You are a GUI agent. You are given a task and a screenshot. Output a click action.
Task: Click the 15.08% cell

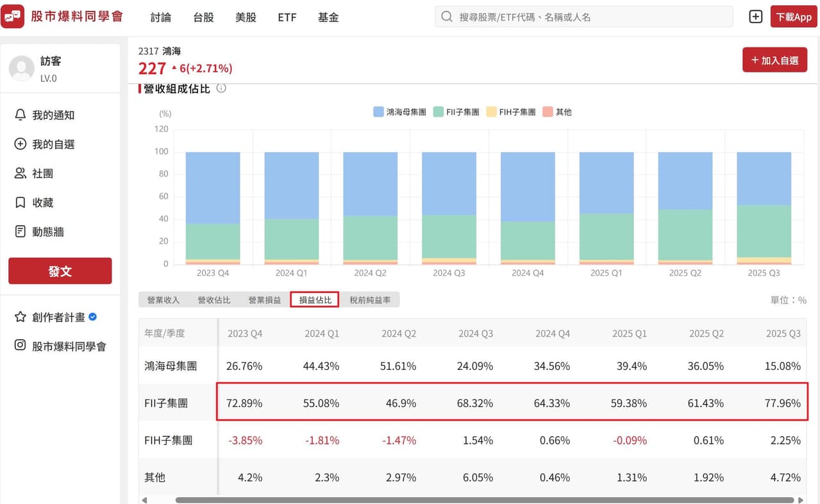click(x=783, y=366)
